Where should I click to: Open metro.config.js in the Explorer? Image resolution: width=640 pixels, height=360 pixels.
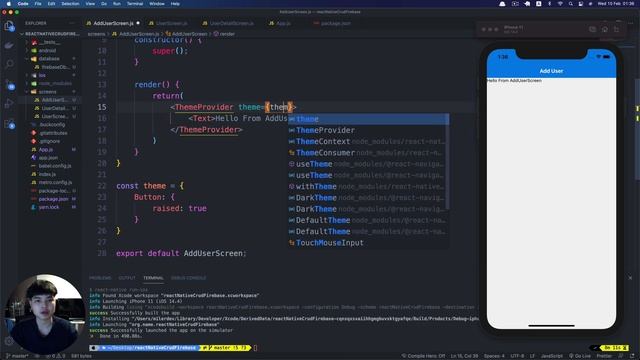pos(50,182)
